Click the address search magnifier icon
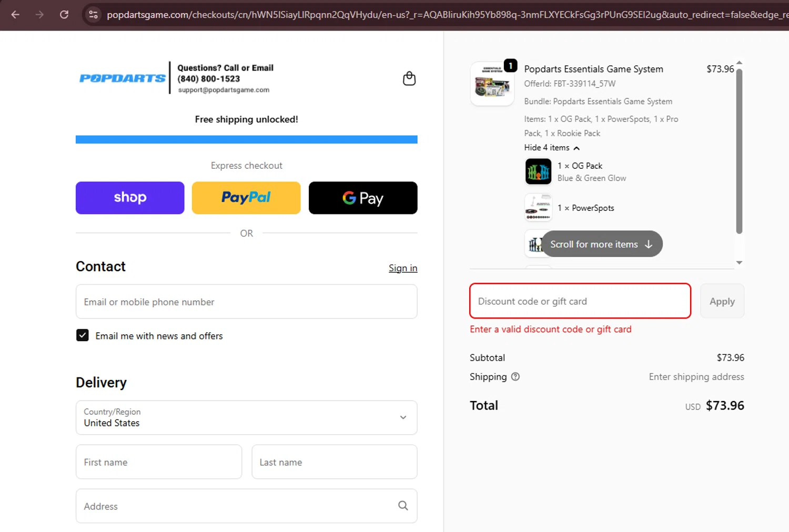 click(403, 506)
